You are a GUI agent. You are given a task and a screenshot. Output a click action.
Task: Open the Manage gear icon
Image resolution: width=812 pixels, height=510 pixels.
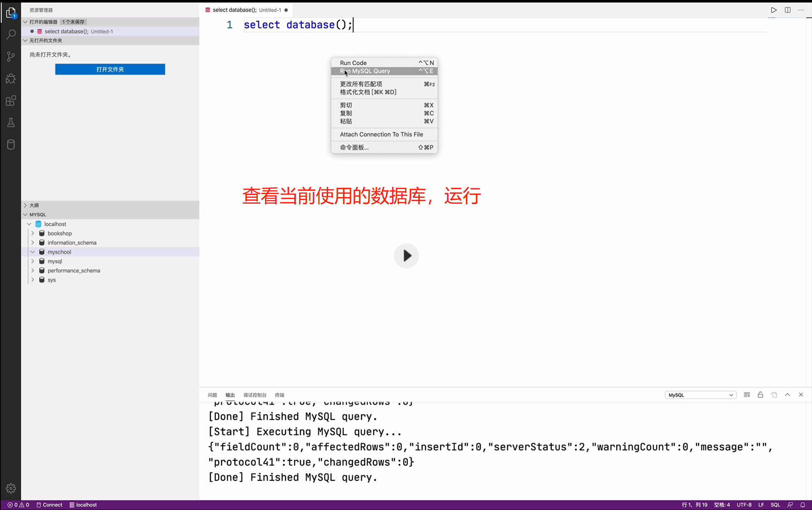(x=11, y=488)
